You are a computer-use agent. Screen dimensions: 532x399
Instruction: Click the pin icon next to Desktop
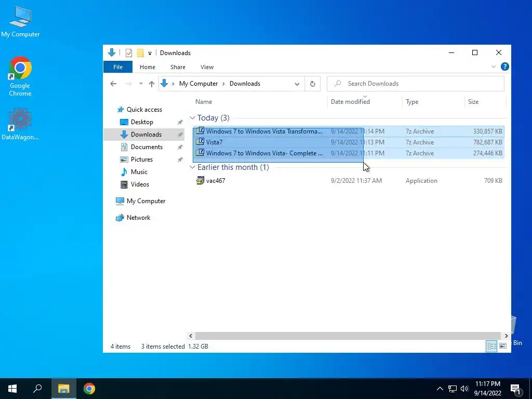(x=180, y=122)
